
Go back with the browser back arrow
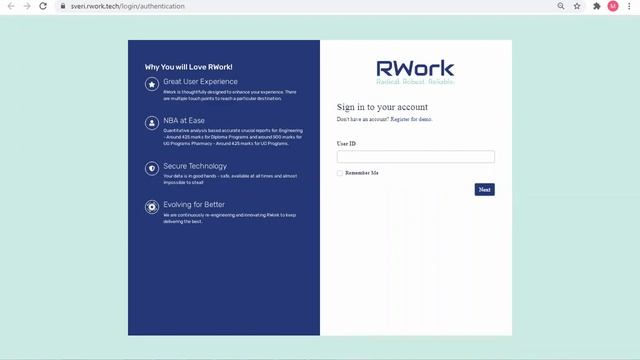[11, 6]
